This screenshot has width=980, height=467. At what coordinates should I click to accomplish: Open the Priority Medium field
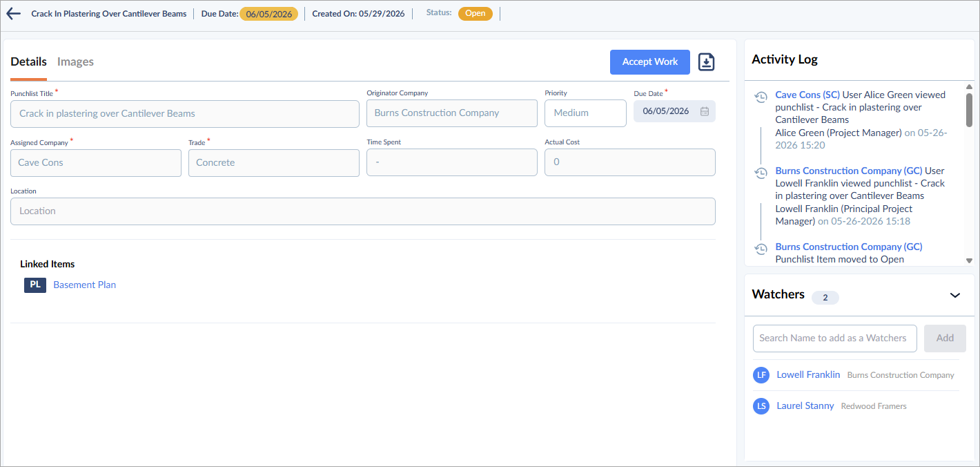click(585, 113)
